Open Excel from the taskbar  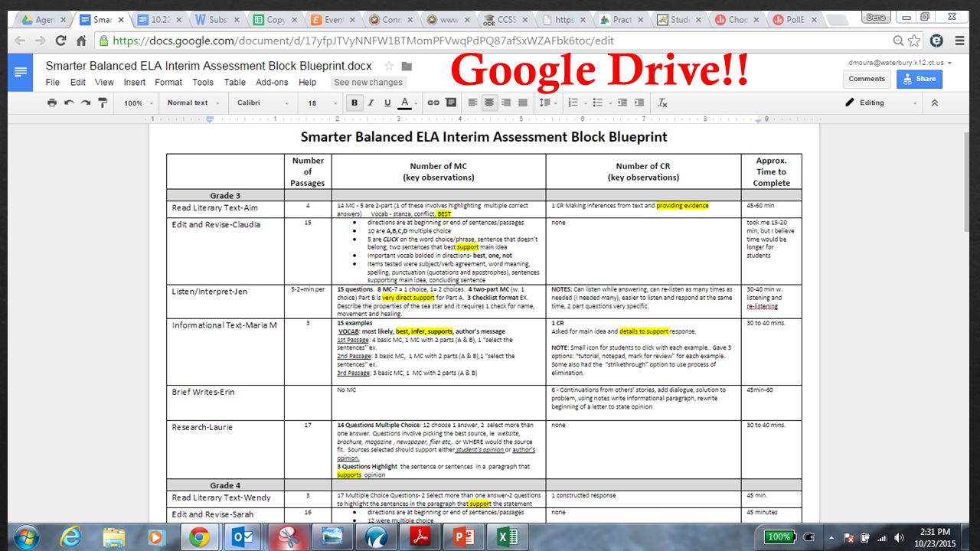pos(508,537)
